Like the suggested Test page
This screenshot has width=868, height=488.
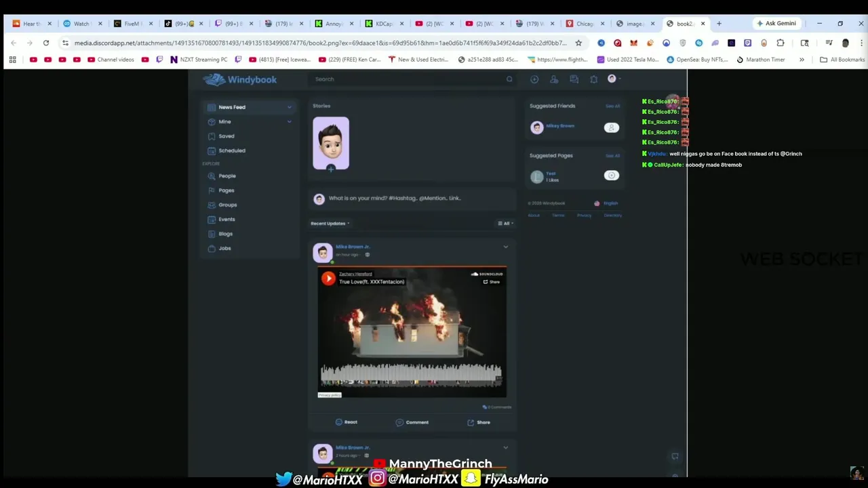[612, 176]
